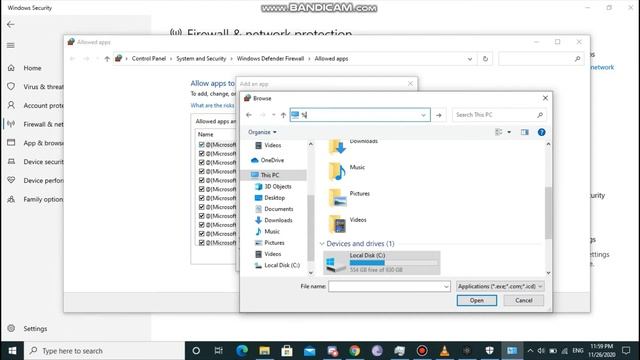640x360 pixels.
Task: Cancel the Browse dialog
Action: [524, 300]
